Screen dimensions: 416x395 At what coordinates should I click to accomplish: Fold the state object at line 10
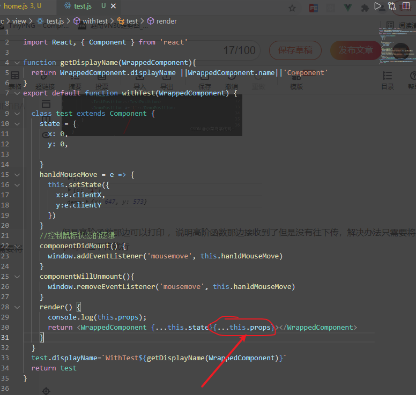click(17, 124)
